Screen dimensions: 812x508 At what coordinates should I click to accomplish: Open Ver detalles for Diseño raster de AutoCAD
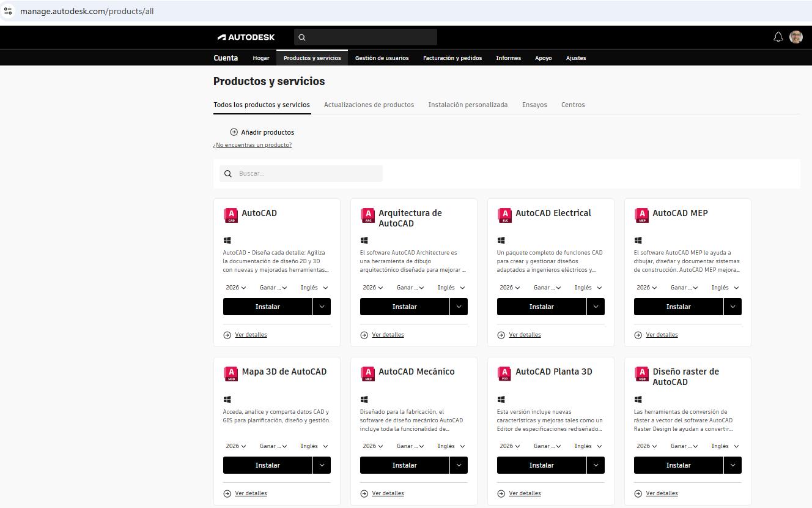click(x=662, y=493)
